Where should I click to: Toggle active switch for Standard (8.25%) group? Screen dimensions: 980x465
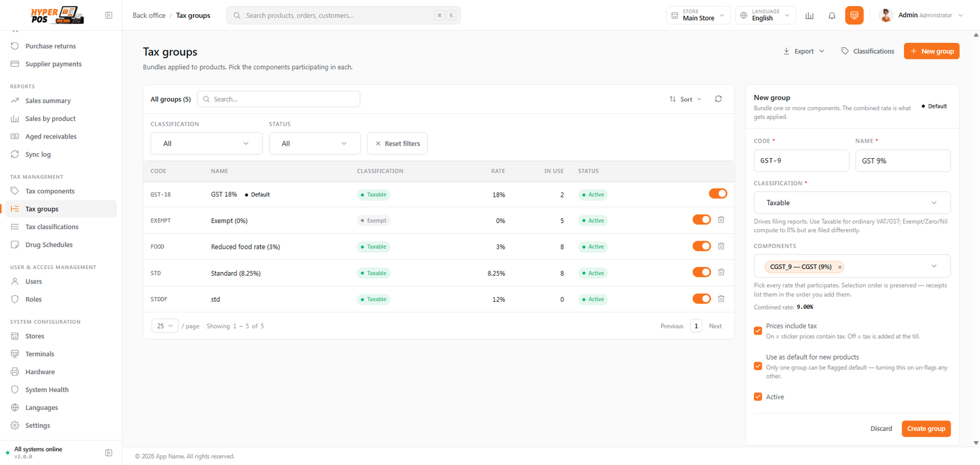[x=702, y=273]
